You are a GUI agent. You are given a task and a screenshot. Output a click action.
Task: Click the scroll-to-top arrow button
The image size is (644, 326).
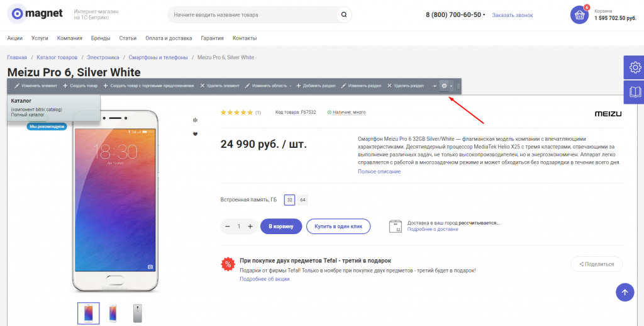pos(625,292)
